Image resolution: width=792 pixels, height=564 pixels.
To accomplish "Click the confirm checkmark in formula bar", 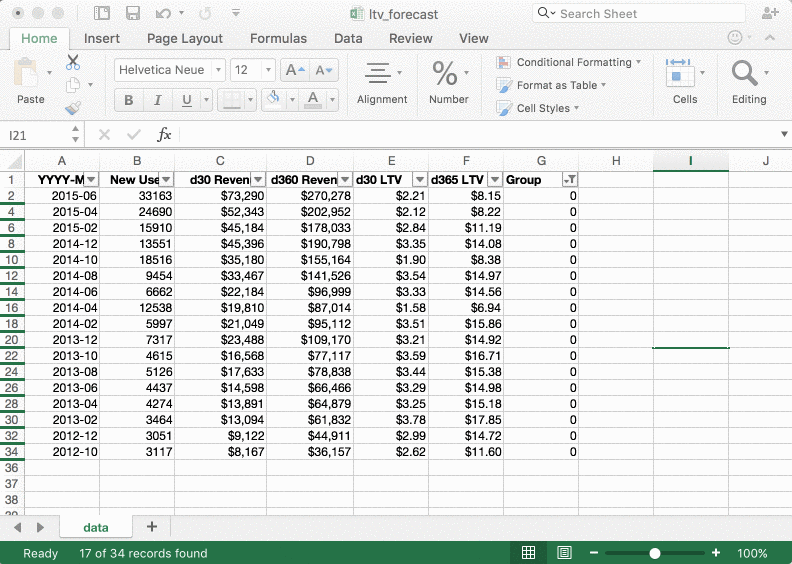I will 134,135.
